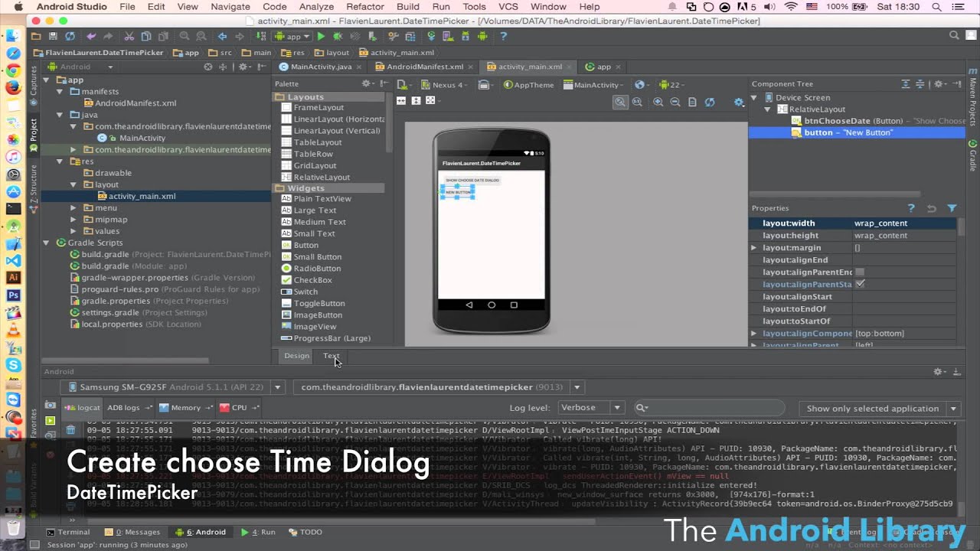
Task: Click the logcat search input field
Action: click(709, 408)
